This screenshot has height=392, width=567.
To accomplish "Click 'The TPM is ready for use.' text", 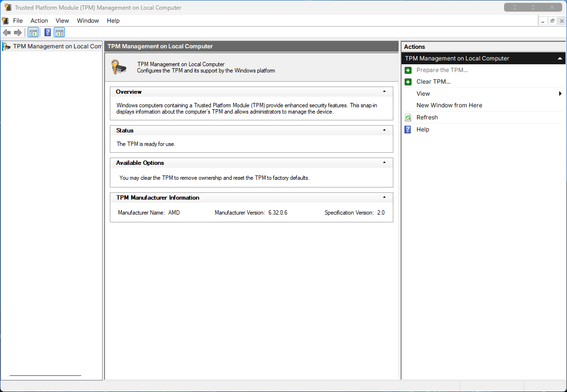I will (146, 144).
